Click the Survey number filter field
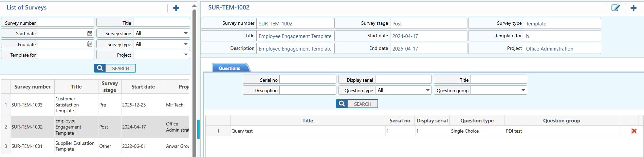The width and height of the screenshot is (644, 157). point(66,23)
